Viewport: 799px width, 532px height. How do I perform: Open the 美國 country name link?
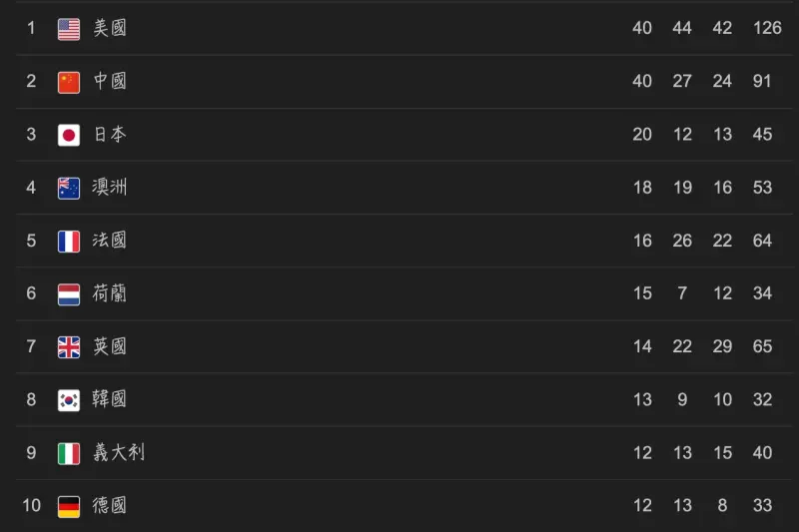[110, 28]
